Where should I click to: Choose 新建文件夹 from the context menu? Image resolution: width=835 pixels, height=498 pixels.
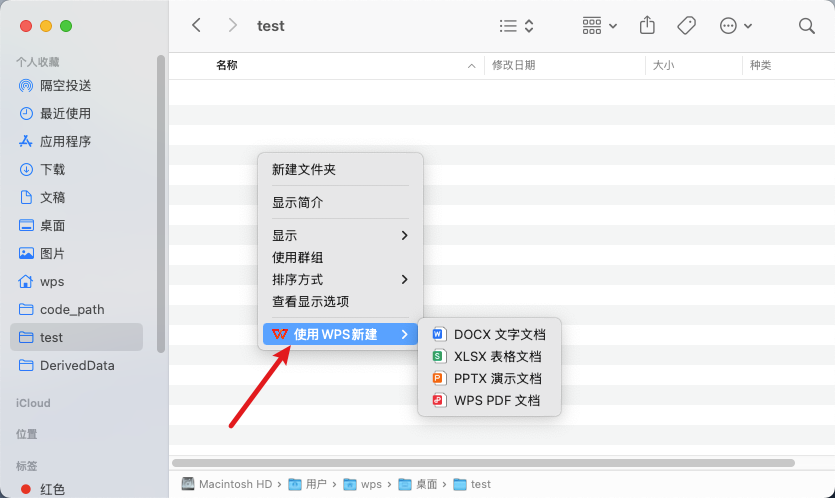point(340,169)
